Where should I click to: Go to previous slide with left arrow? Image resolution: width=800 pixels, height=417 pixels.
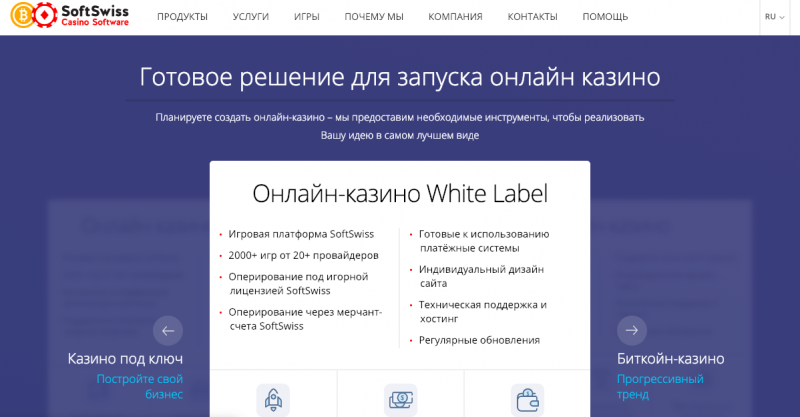pos(168,330)
